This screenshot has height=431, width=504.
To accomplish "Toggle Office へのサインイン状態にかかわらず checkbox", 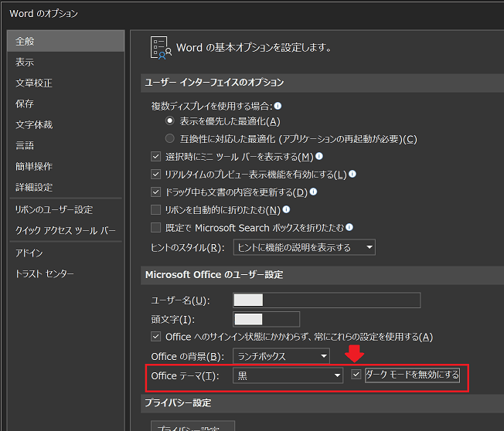I will [156, 337].
